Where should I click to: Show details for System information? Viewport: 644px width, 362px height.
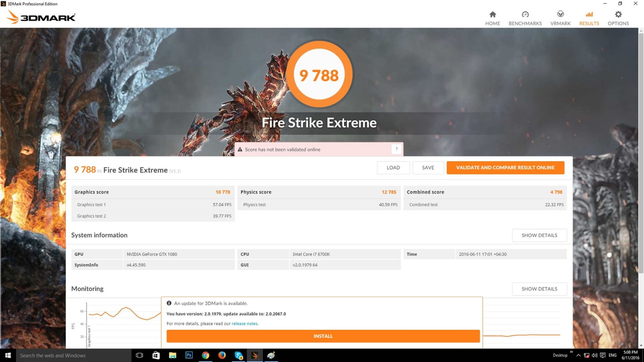pyautogui.click(x=539, y=235)
